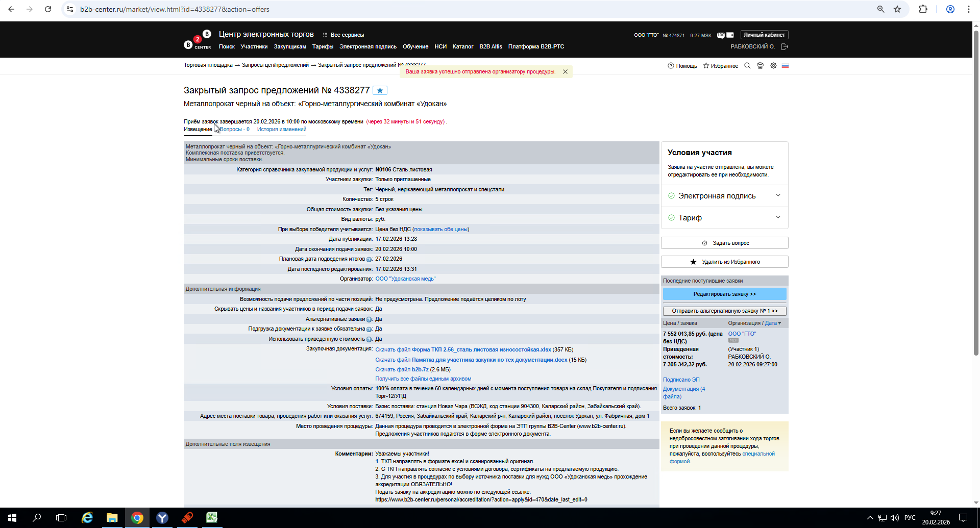View site information icon in the address bar
The width and height of the screenshot is (980, 528).
coord(70,9)
